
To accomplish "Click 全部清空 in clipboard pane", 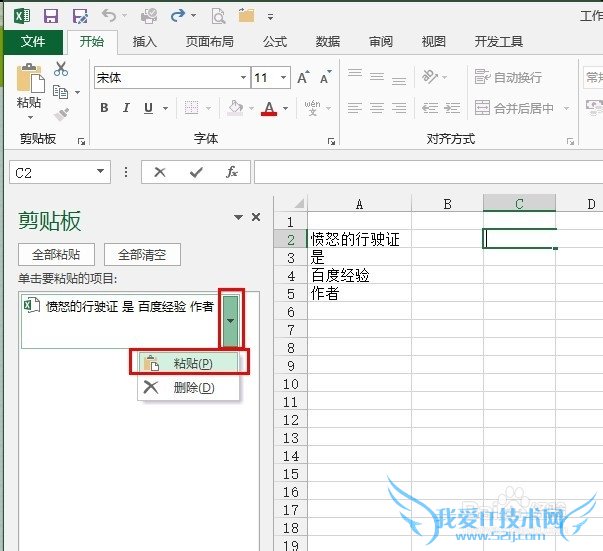I will (x=142, y=255).
